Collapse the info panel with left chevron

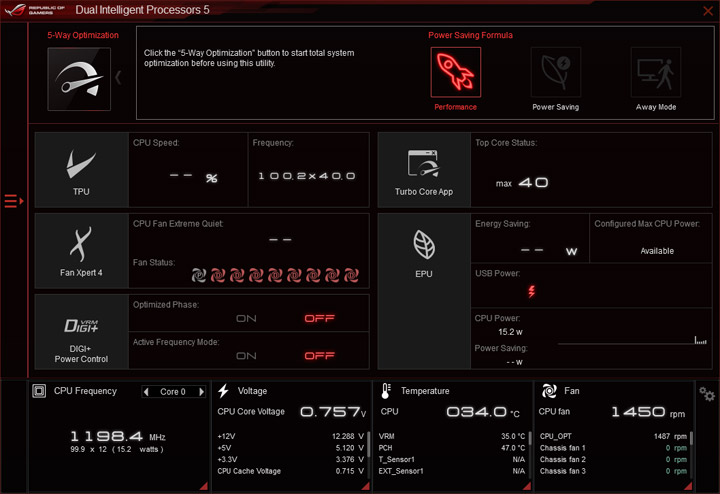[x=118, y=78]
